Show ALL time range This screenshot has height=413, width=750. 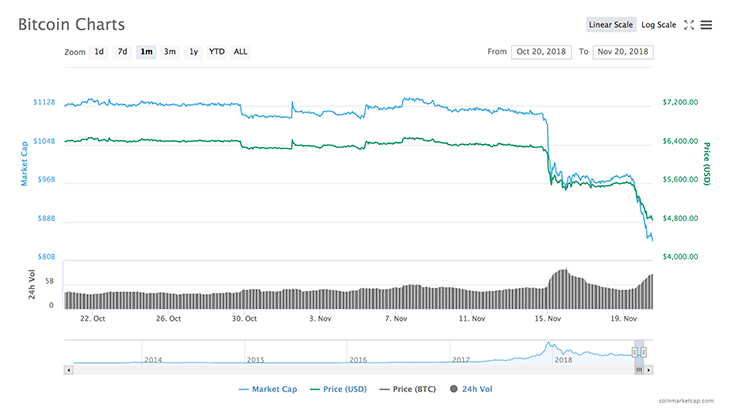click(x=240, y=52)
